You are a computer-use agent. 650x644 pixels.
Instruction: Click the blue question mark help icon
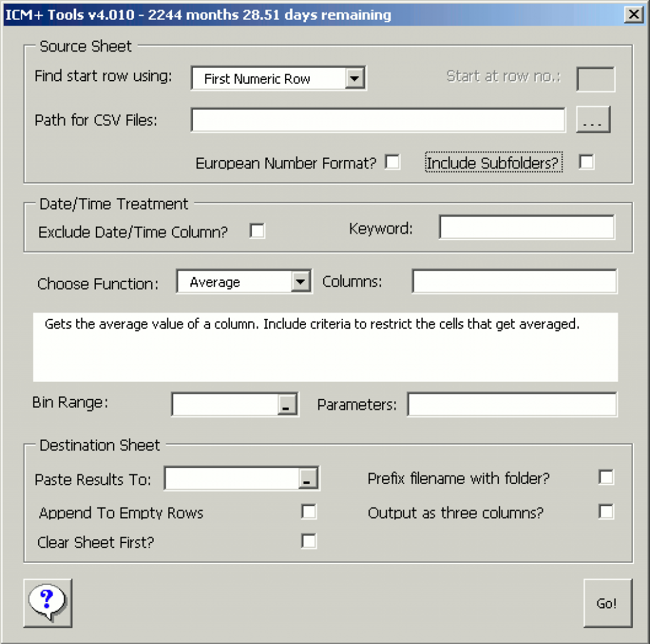(48, 601)
